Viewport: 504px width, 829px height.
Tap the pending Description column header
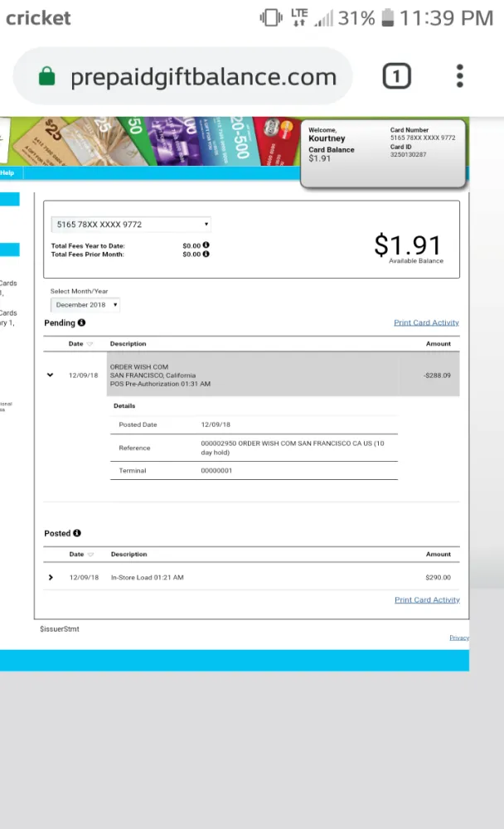point(128,344)
